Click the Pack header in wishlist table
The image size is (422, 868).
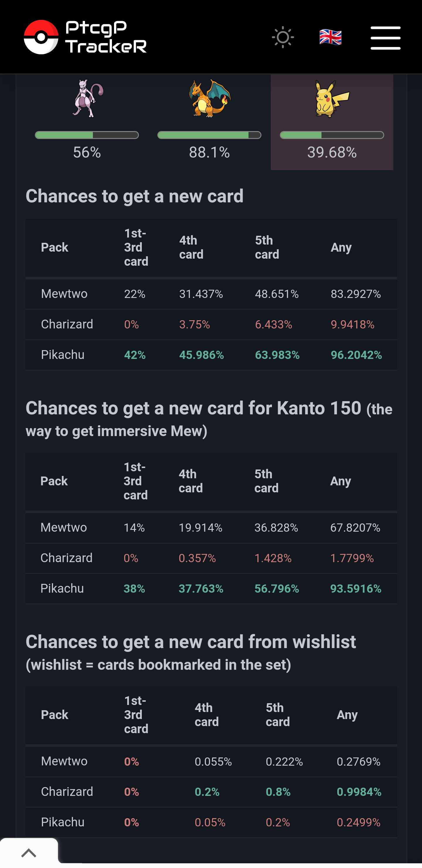(55, 715)
